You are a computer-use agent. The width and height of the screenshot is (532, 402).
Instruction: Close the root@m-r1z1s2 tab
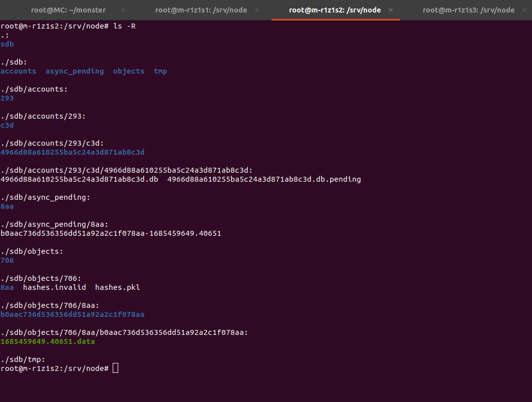pyautogui.click(x=391, y=10)
